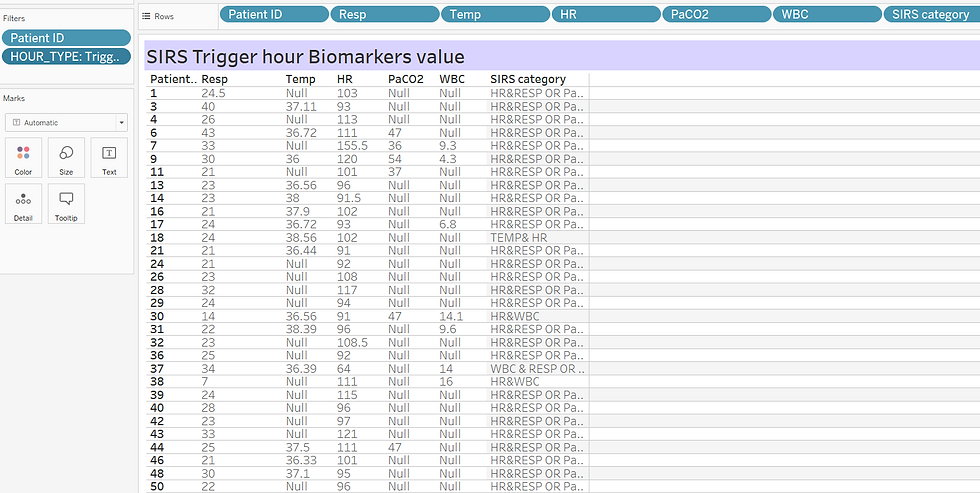Select Temp value 37.1 for patient 48
The width and height of the screenshot is (980, 493).
(298, 474)
